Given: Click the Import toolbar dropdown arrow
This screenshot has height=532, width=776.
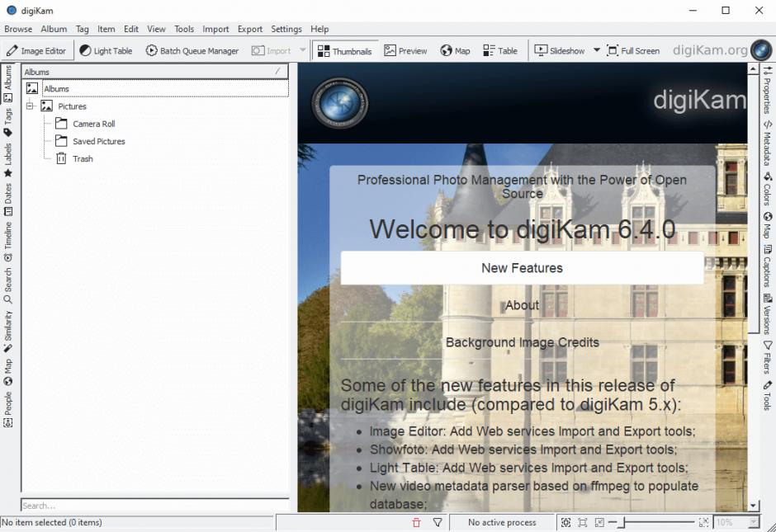Looking at the screenshot, I should click(x=302, y=50).
